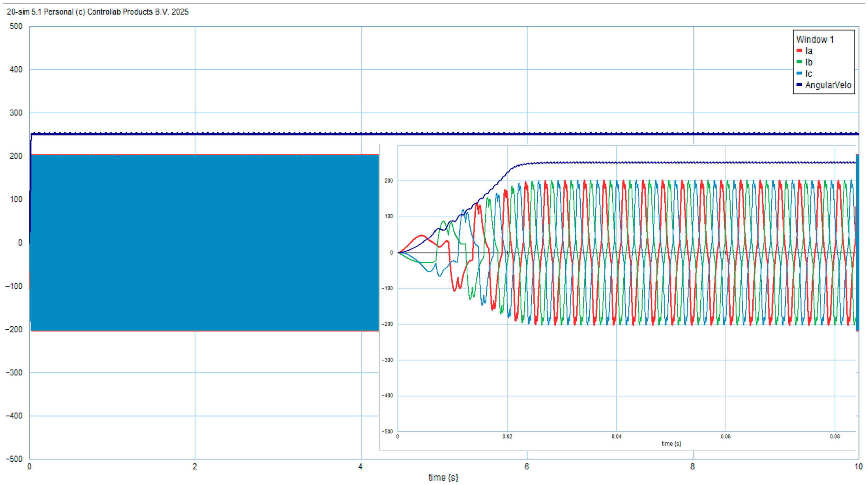Click the light blue Ic legend swatch
Viewport: 868px width, 485px height.
[799, 74]
